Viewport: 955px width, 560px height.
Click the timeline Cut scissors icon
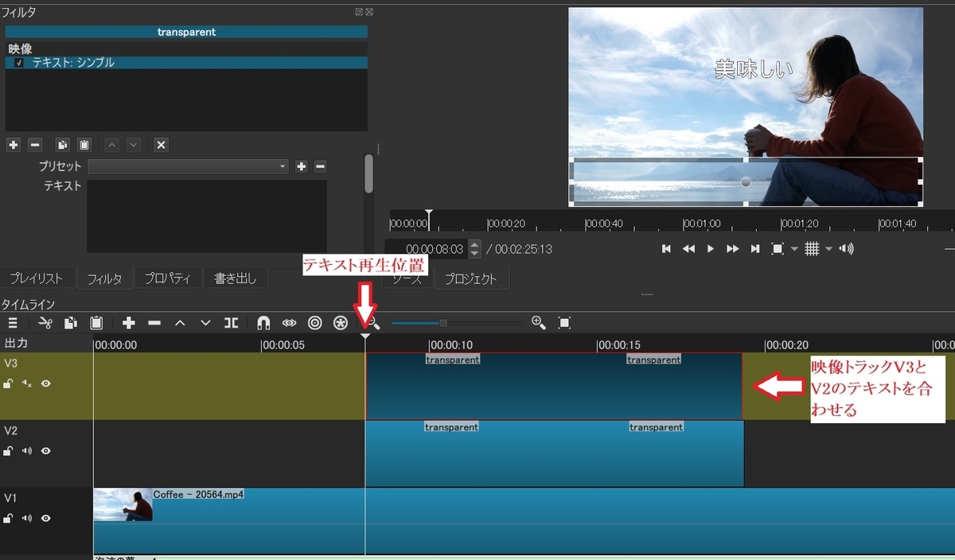coord(45,323)
